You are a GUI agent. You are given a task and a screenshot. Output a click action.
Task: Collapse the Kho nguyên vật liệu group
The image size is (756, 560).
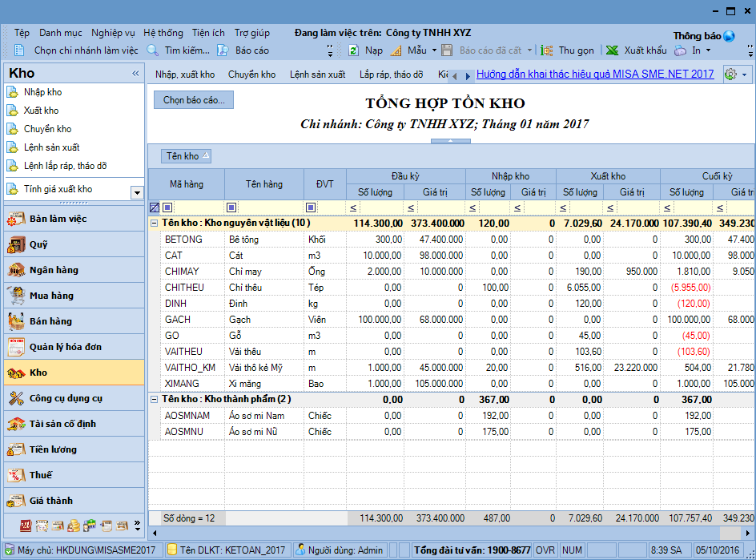[155, 223]
